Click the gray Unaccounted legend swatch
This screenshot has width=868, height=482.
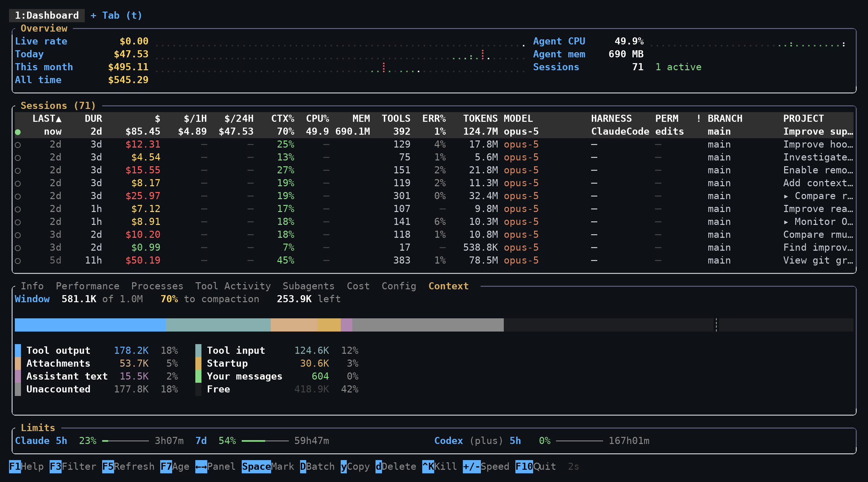18,390
